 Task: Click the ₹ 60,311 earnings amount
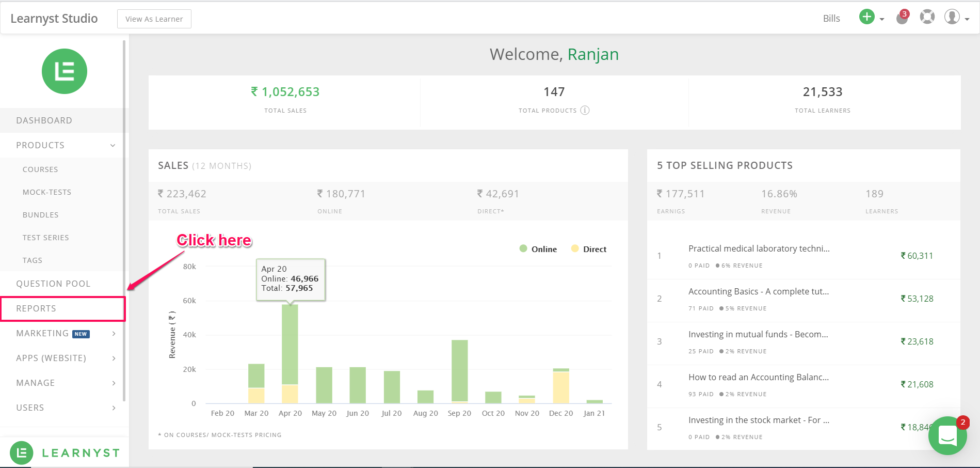917,256
